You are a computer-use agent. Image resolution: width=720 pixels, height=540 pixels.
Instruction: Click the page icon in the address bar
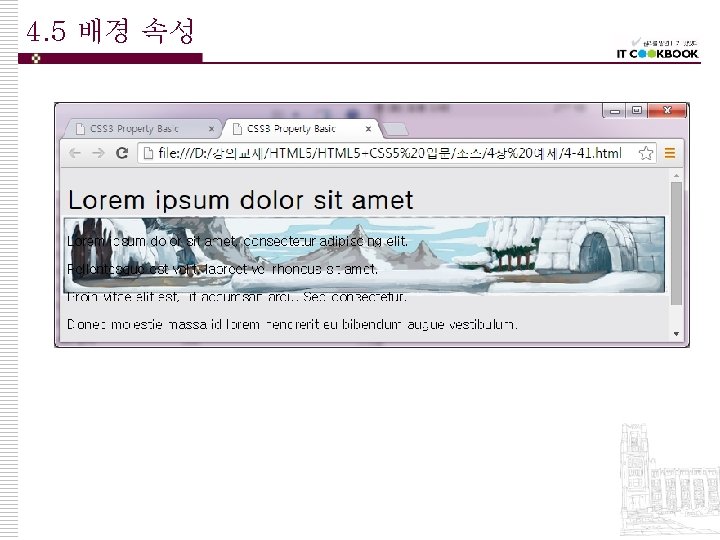click(x=148, y=153)
